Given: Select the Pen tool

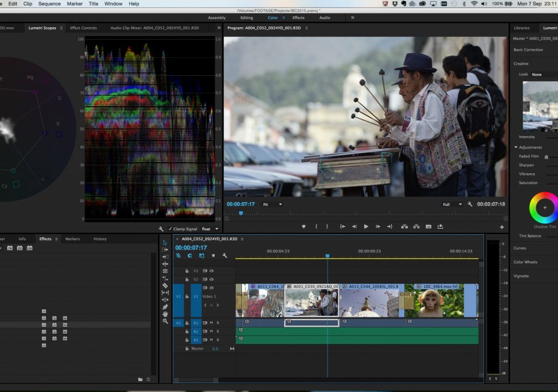Looking at the screenshot, I should (x=165, y=307).
